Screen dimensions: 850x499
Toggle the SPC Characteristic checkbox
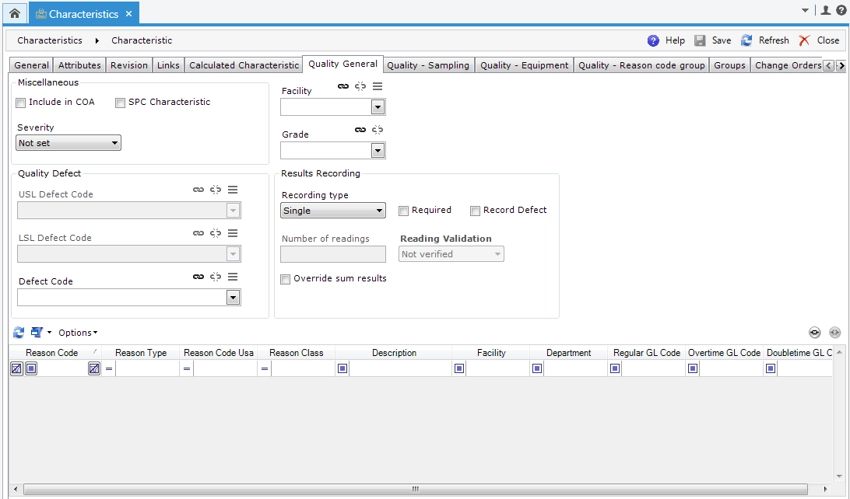coord(120,103)
